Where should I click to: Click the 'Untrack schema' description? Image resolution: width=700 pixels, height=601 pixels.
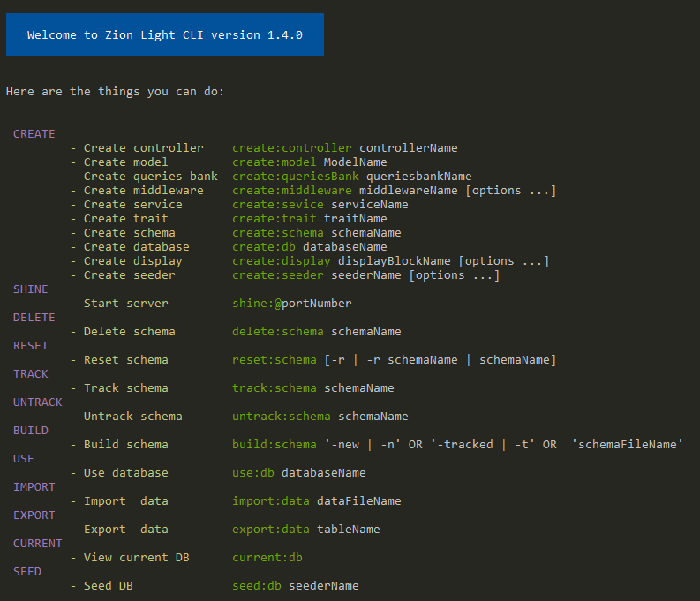[133, 417]
